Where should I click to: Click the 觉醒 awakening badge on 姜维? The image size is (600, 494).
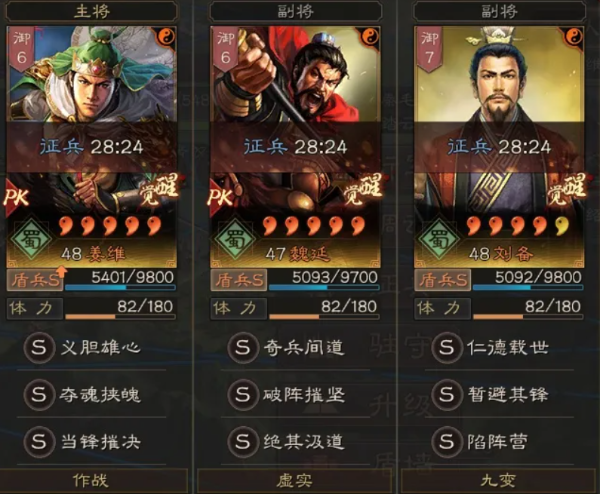click(159, 189)
